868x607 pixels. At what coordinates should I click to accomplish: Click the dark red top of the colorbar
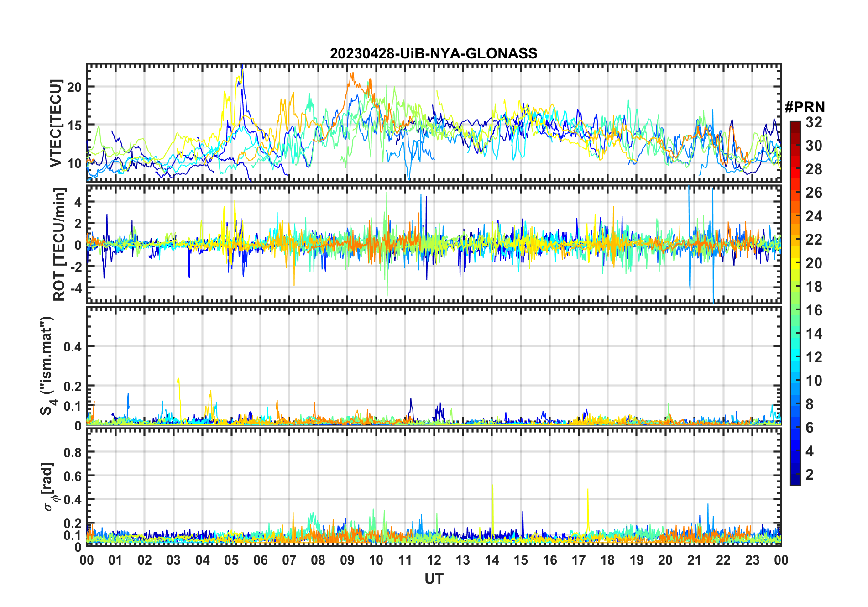(795, 125)
